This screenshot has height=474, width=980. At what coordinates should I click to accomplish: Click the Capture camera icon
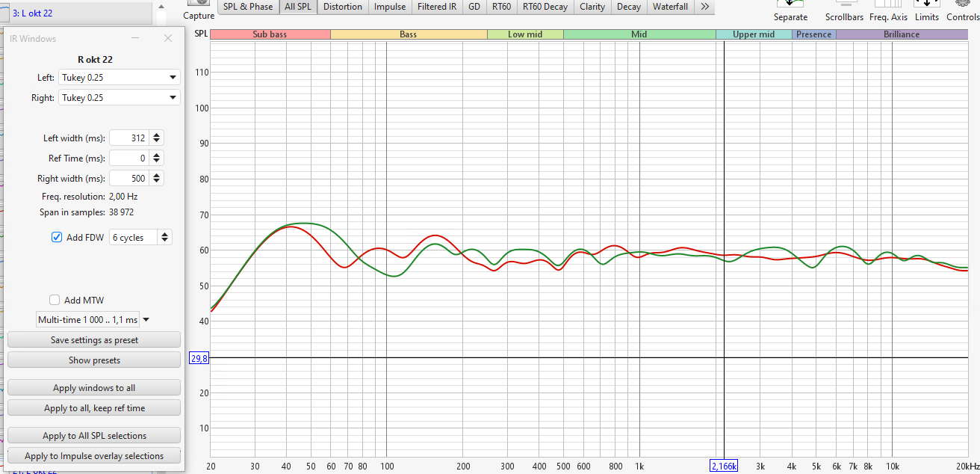click(x=198, y=3)
